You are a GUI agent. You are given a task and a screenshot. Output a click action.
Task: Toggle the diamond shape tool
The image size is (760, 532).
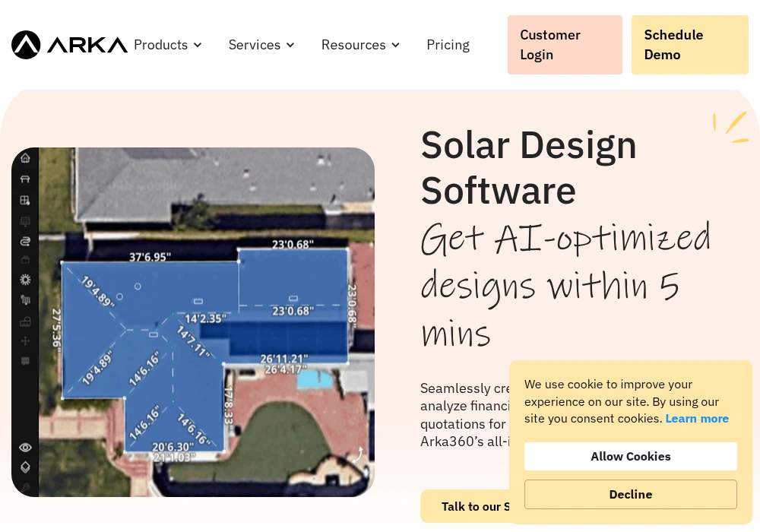pos(25,467)
